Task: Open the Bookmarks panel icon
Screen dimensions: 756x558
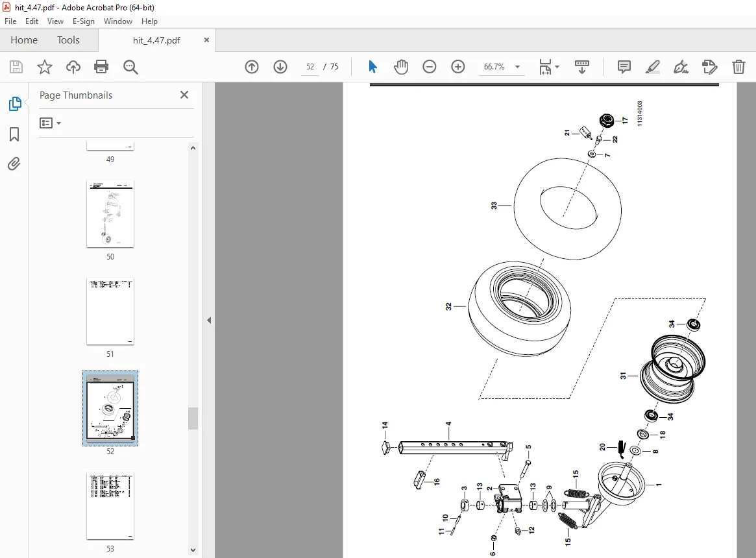Action: pos(14,134)
